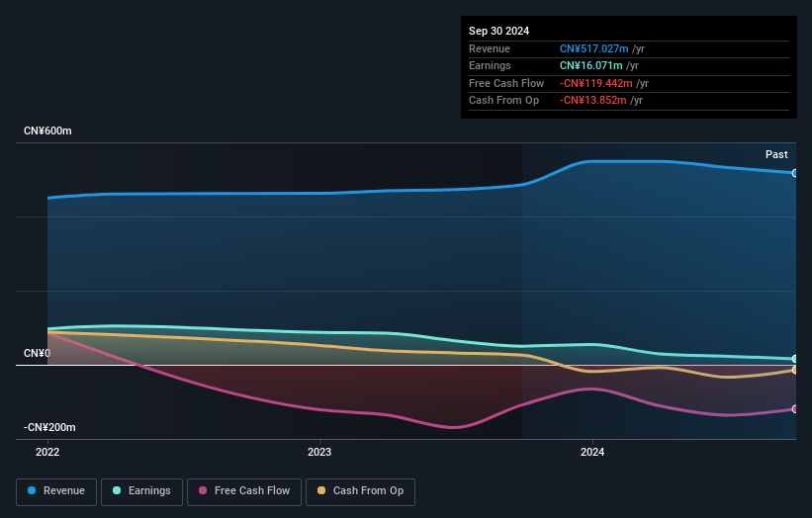Image resolution: width=812 pixels, height=518 pixels.
Task: Click the Earnings row label in tooltip
Action: coord(490,65)
